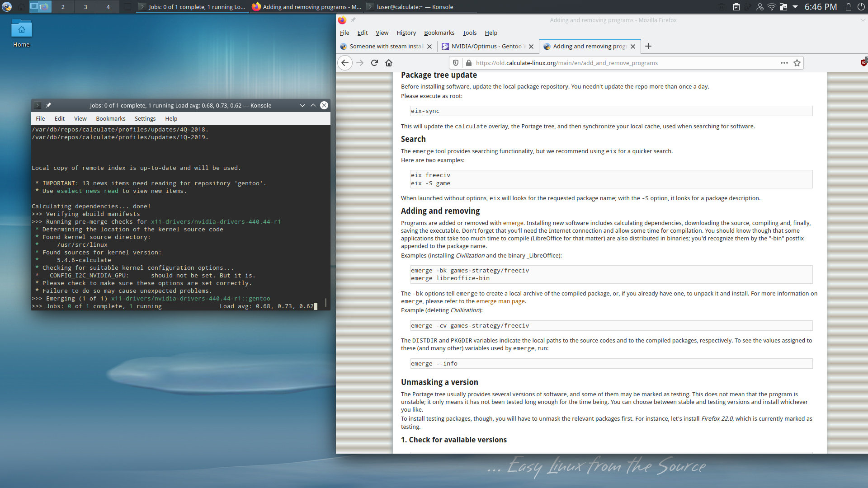Switch to virtual desktop 1 pager
868x488 pixels.
click(x=40, y=7)
